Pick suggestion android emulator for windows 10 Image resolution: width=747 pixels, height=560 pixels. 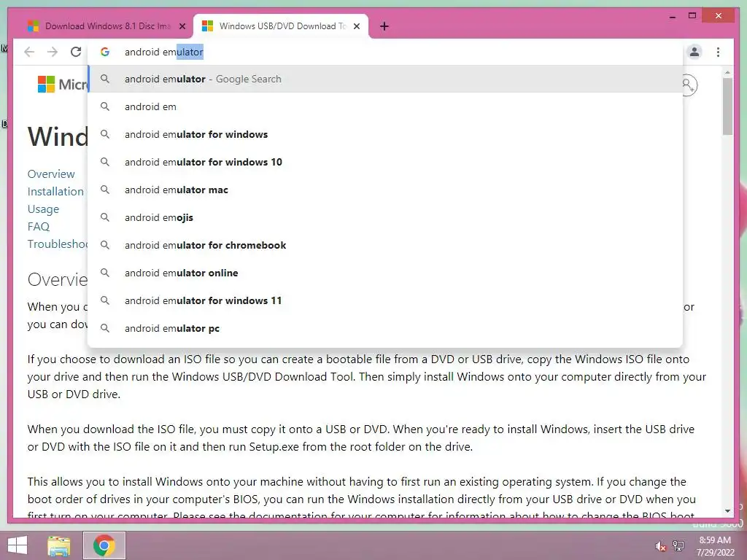pos(385,162)
